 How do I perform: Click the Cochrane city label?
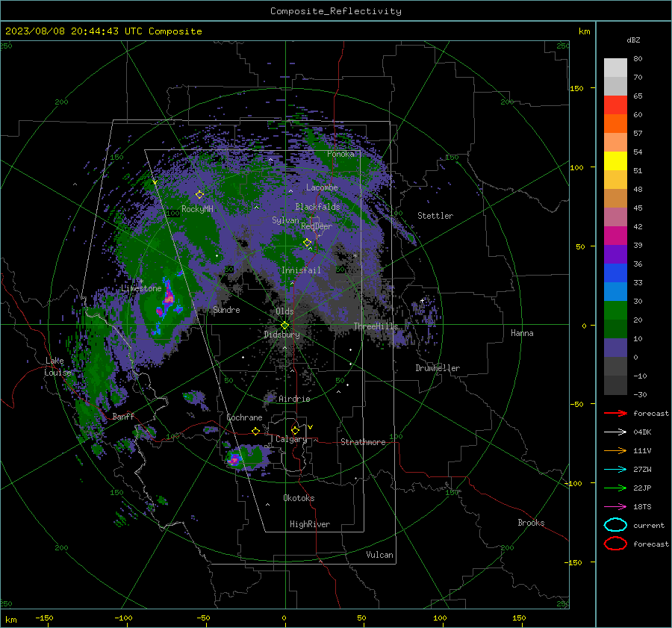point(244,417)
